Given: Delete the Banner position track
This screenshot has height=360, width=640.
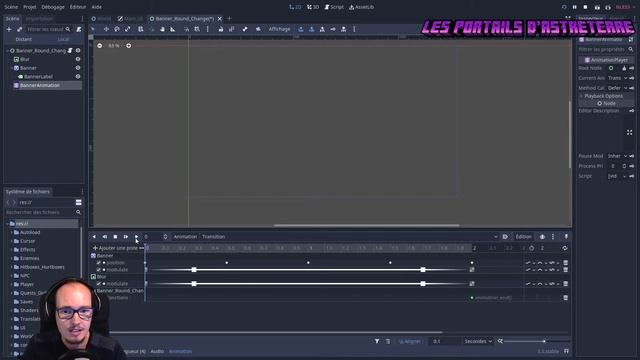Looking at the screenshot, I should (x=565, y=263).
